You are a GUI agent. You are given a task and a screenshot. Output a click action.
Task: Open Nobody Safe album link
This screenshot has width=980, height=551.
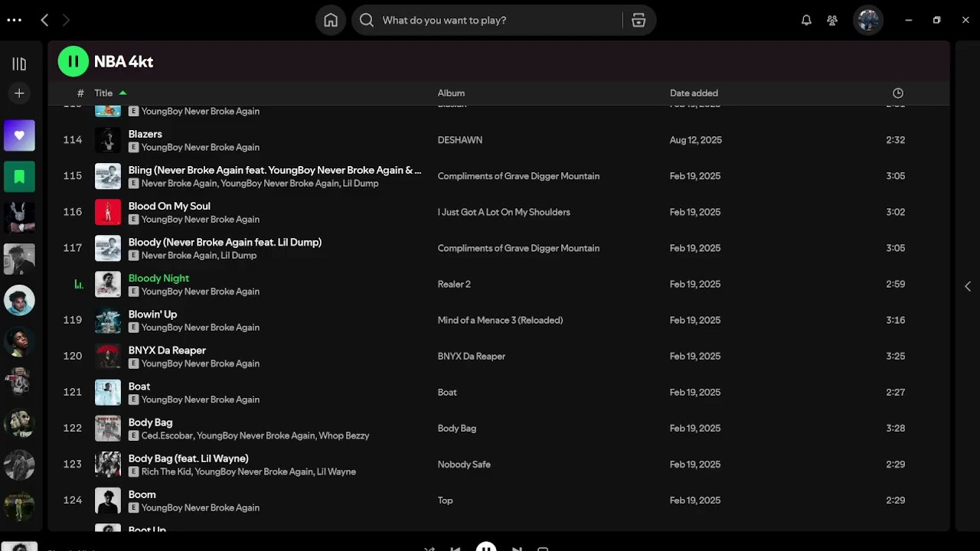[464, 464]
